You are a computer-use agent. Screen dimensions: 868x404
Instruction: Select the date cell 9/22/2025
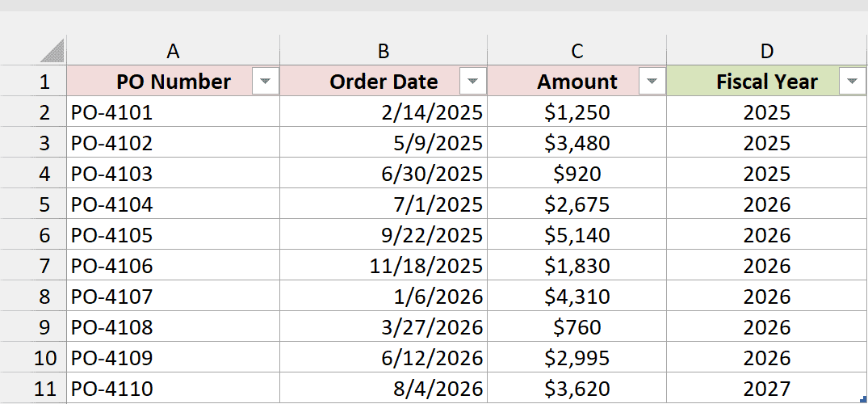(384, 235)
